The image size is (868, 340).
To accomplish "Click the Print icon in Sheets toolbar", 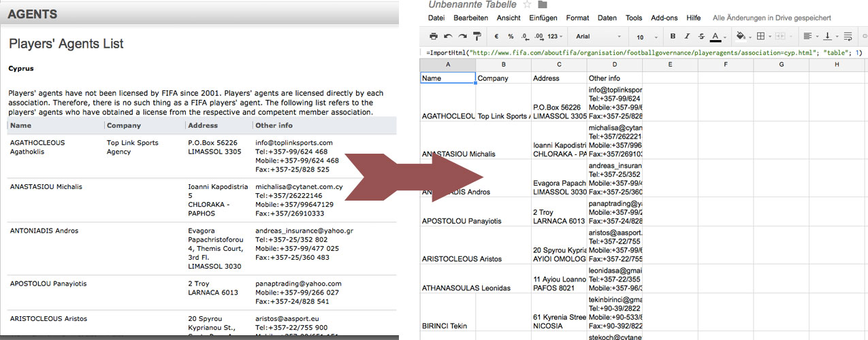I will [x=434, y=36].
